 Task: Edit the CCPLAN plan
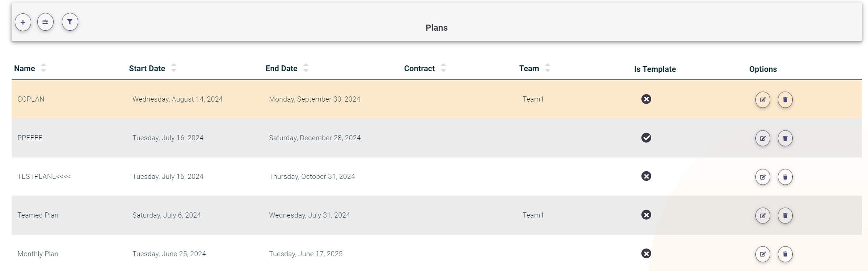(x=762, y=100)
